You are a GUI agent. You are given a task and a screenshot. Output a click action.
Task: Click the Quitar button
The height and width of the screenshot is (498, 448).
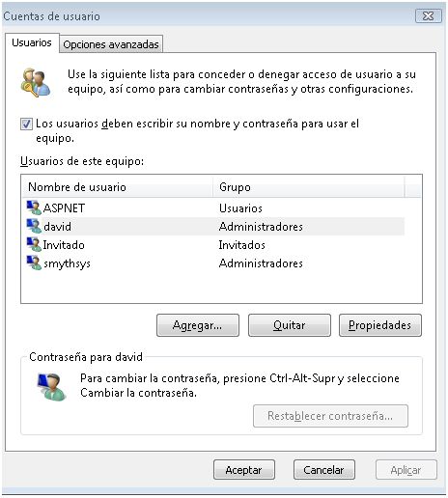coord(290,325)
